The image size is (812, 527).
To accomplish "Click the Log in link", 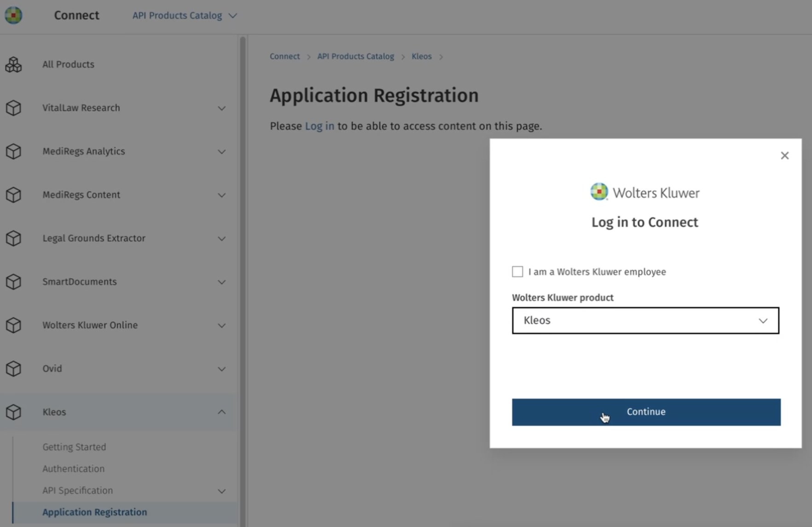I will [319, 126].
